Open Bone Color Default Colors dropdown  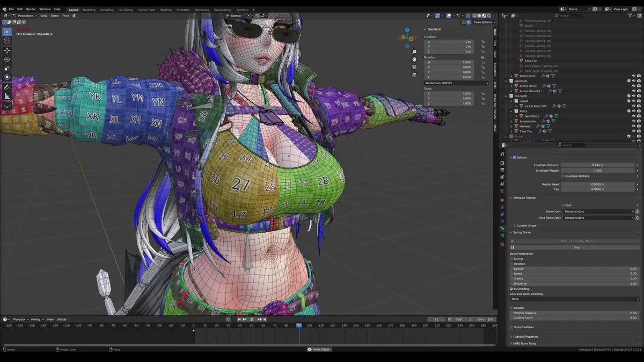pos(598,211)
